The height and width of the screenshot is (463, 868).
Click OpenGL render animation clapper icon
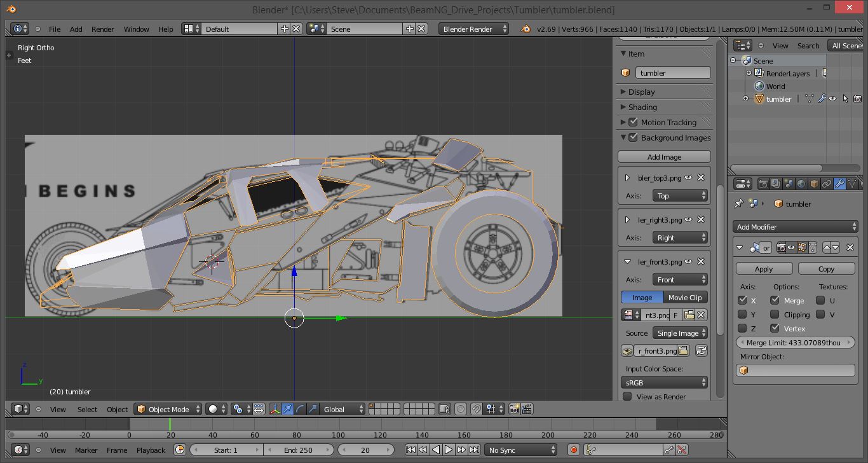(527, 409)
